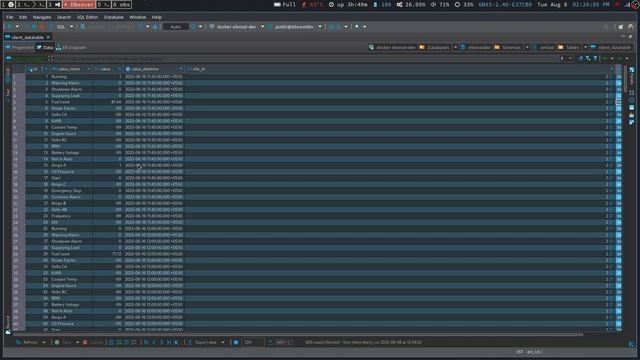Go to last row navigation icon
The height and width of the screenshot is (360, 640).
click(169, 342)
